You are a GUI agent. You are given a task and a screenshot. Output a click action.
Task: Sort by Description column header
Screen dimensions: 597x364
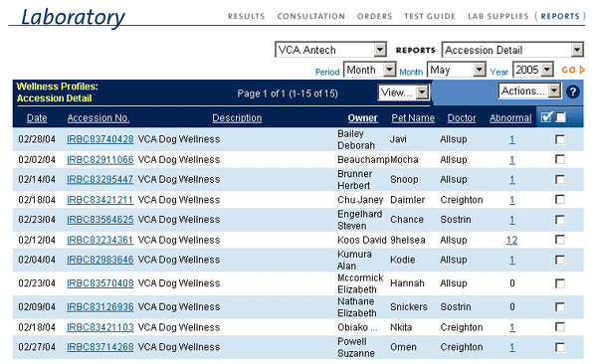pyautogui.click(x=237, y=118)
